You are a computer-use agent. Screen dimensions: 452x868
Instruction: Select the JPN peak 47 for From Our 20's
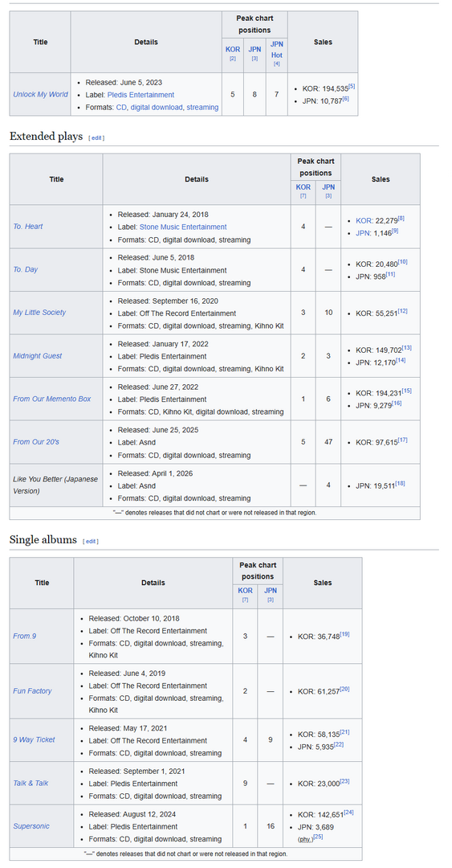pos(328,442)
